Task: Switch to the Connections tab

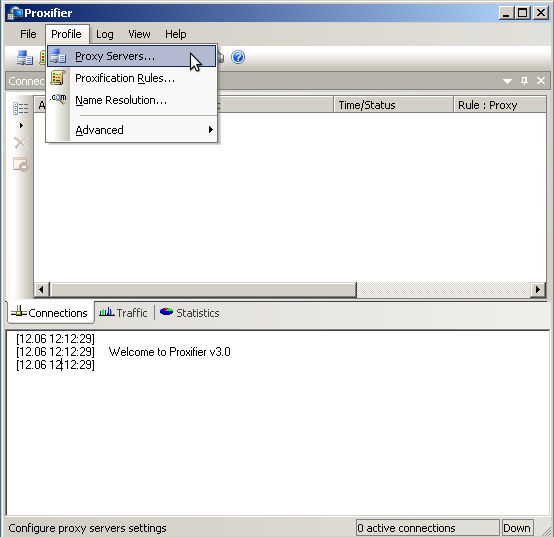Action: [x=51, y=313]
